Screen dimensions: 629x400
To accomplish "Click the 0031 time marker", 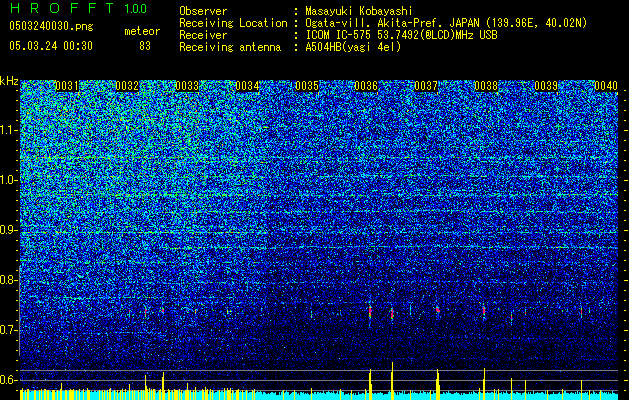I will point(67,86).
